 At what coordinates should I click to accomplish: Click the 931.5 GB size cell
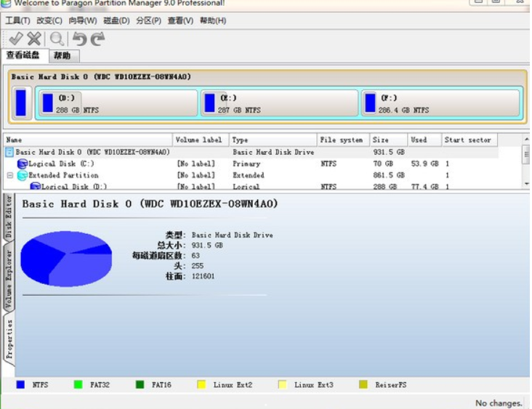click(389, 153)
